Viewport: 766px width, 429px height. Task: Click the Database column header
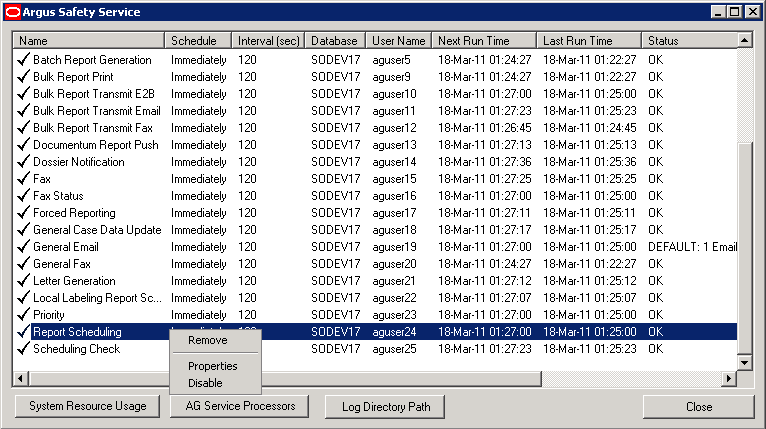pyautogui.click(x=335, y=41)
